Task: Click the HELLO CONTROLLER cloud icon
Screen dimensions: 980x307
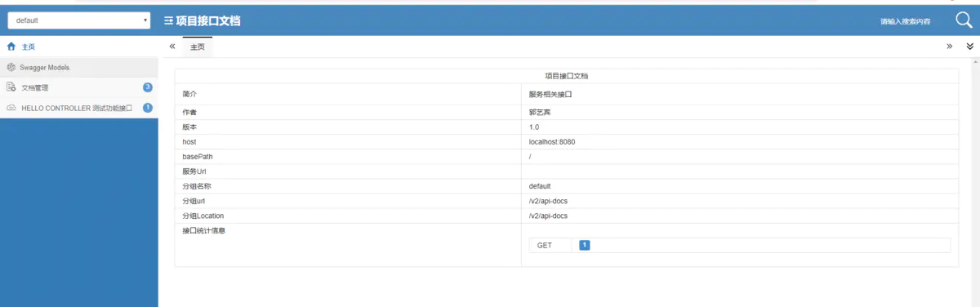Action: tap(11, 108)
